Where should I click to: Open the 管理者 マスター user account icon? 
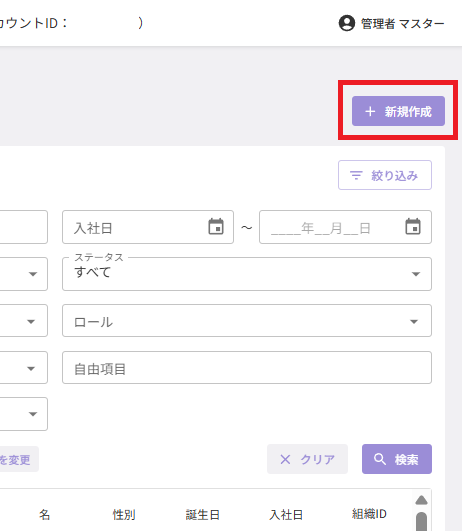346,23
